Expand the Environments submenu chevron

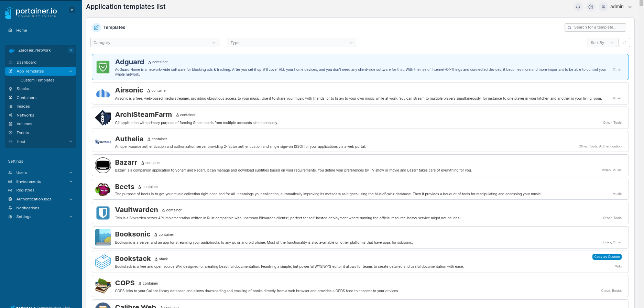(71, 181)
